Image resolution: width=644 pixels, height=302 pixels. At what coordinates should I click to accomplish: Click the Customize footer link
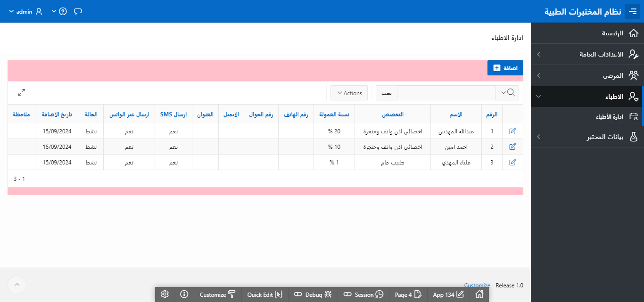click(477, 286)
